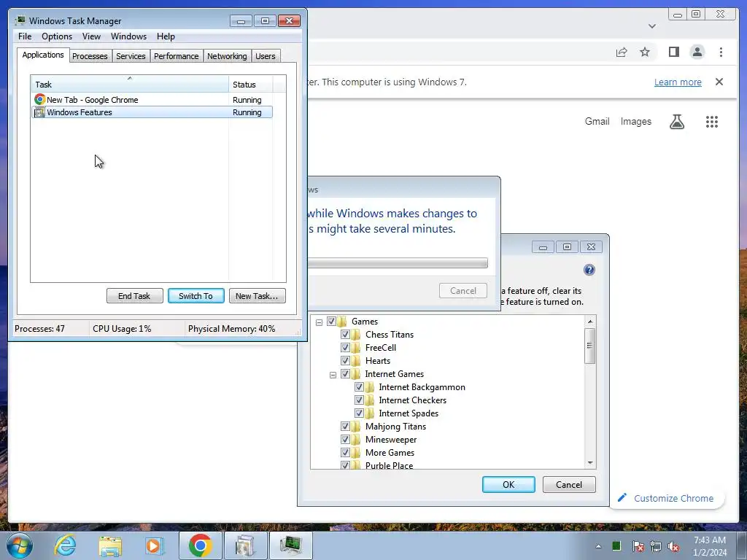
Task: Click the features list scrollbar thumb
Action: 589,346
